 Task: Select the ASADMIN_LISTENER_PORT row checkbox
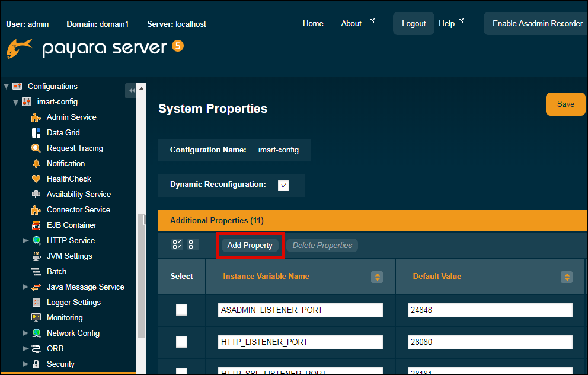(181, 310)
